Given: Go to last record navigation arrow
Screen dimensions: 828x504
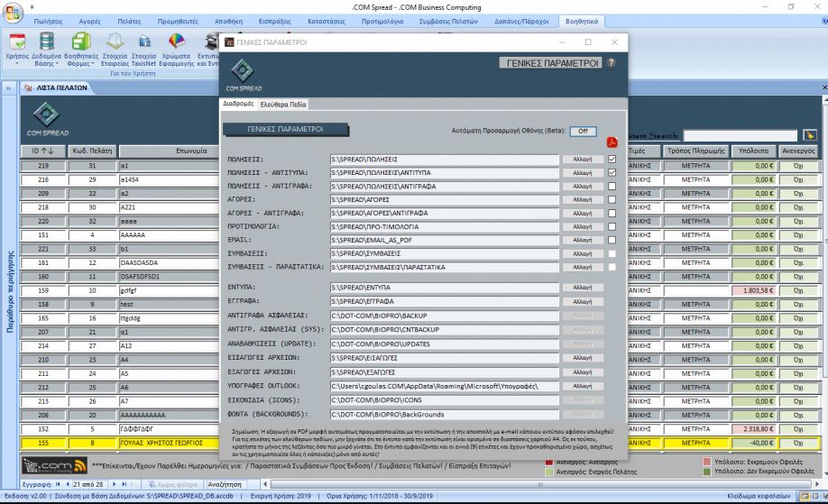Looking at the screenshot, I should (x=124, y=484).
